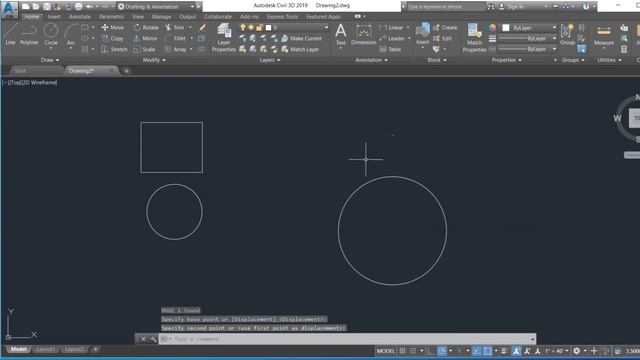
Task: Activate the Mirror command
Action: coord(146,38)
